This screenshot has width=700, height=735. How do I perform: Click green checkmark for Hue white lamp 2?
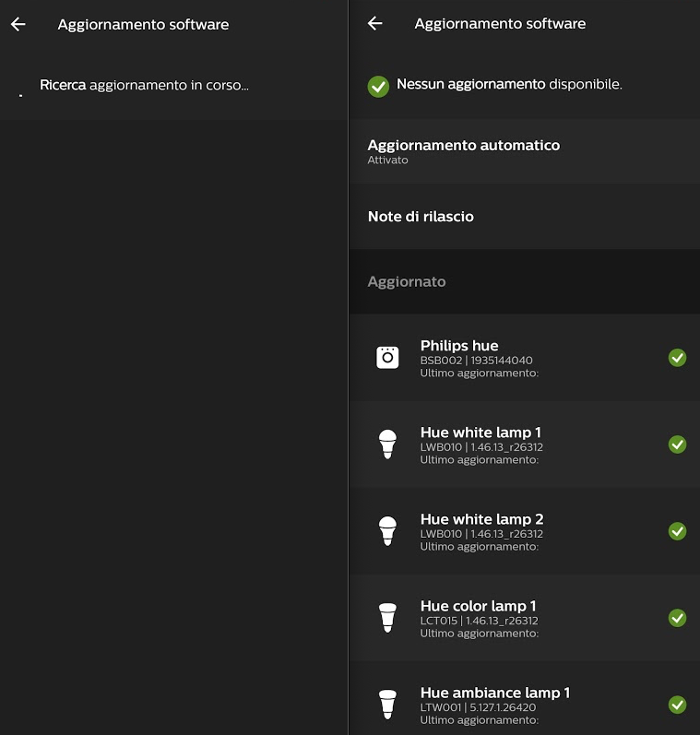tap(677, 531)
